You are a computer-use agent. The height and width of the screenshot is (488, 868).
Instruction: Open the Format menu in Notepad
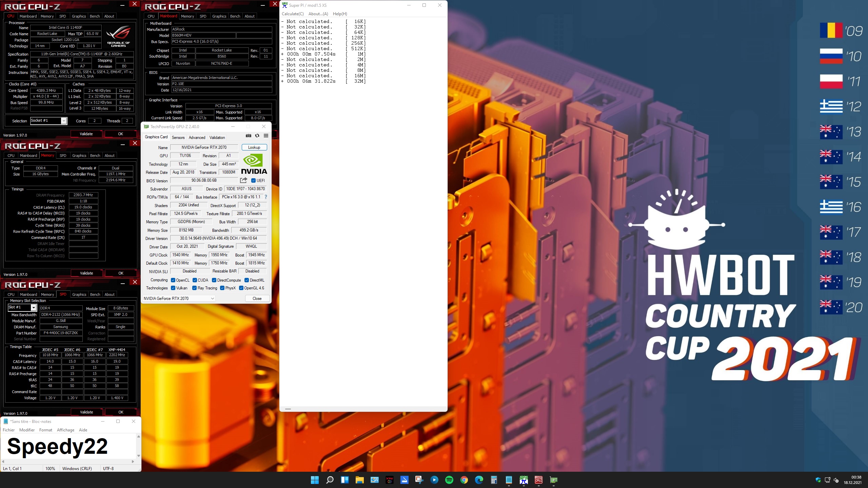(46, 430)
